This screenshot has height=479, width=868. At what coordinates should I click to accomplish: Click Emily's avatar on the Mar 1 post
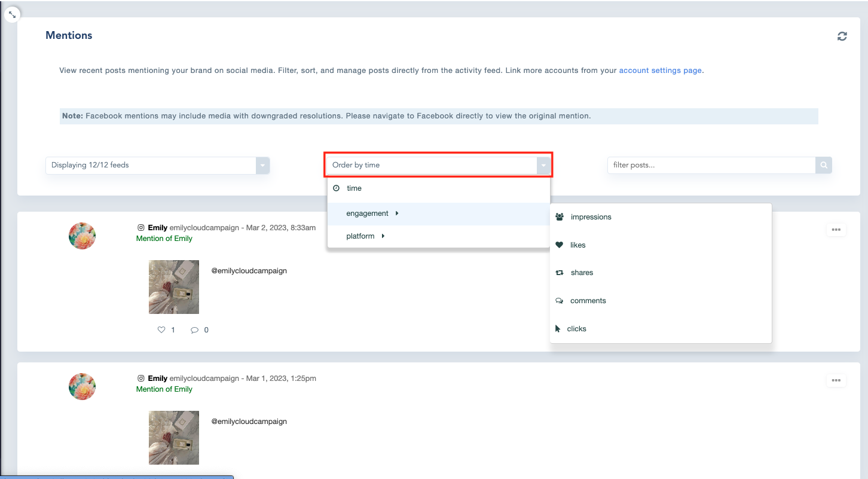[x=82, y=386]
